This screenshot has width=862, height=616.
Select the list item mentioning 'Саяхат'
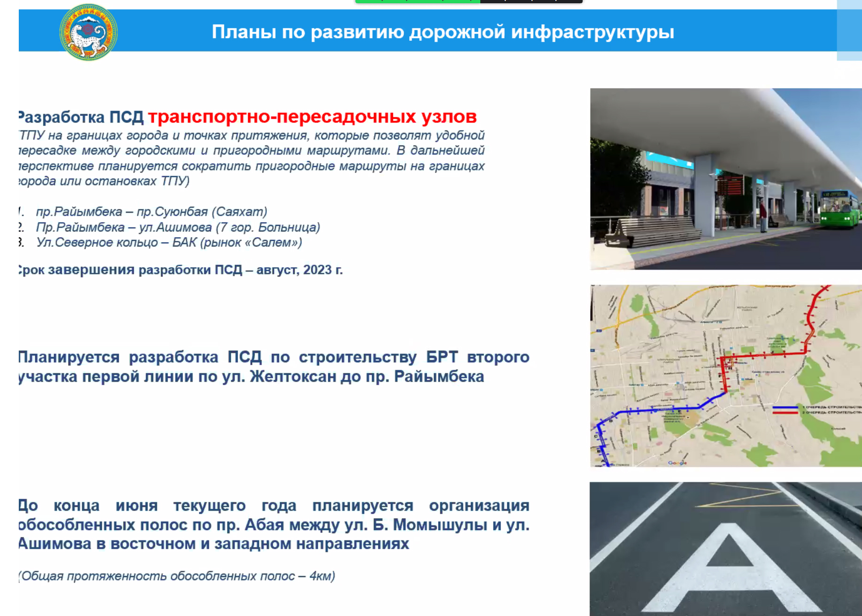152,212
